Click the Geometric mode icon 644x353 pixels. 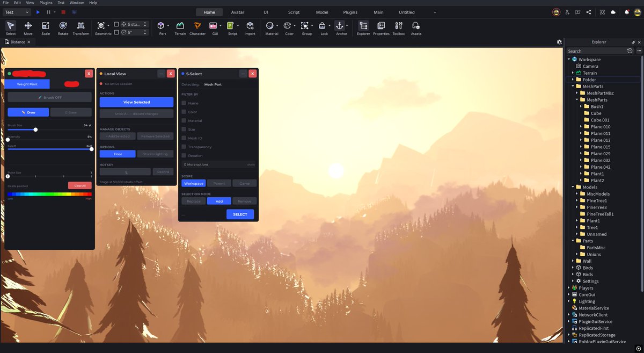click(101, 25)
